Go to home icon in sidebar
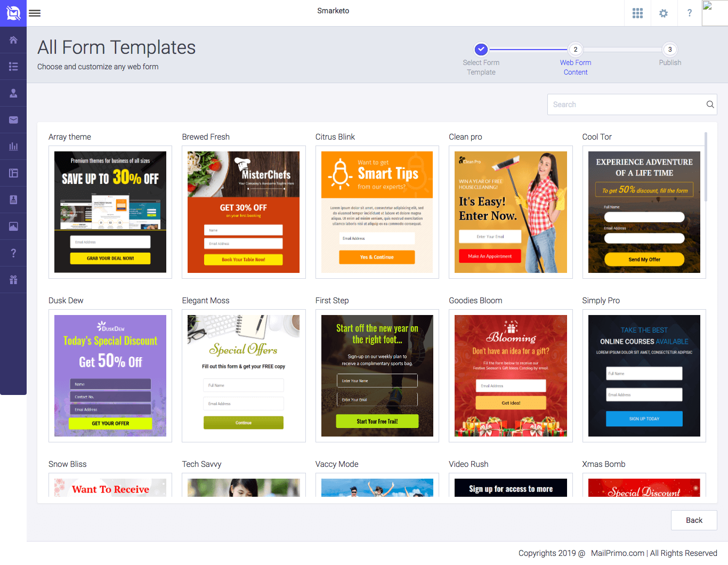The width and height of the screenshot is (728, 565). 13,40
